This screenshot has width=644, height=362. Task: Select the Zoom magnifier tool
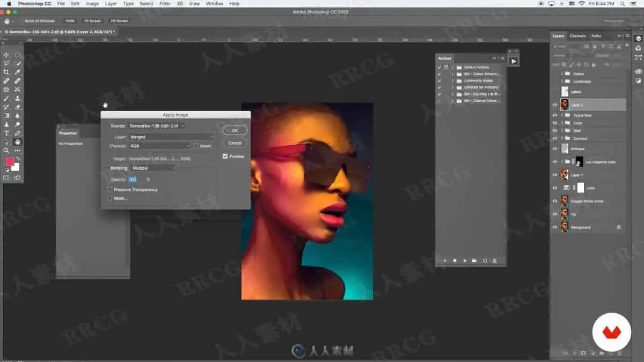(x=6, y=151)
